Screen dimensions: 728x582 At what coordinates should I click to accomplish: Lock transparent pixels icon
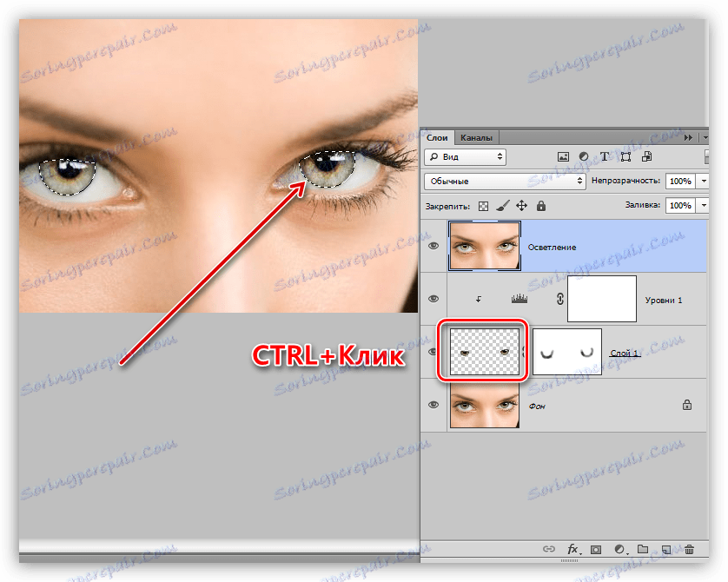click(483, 206)
